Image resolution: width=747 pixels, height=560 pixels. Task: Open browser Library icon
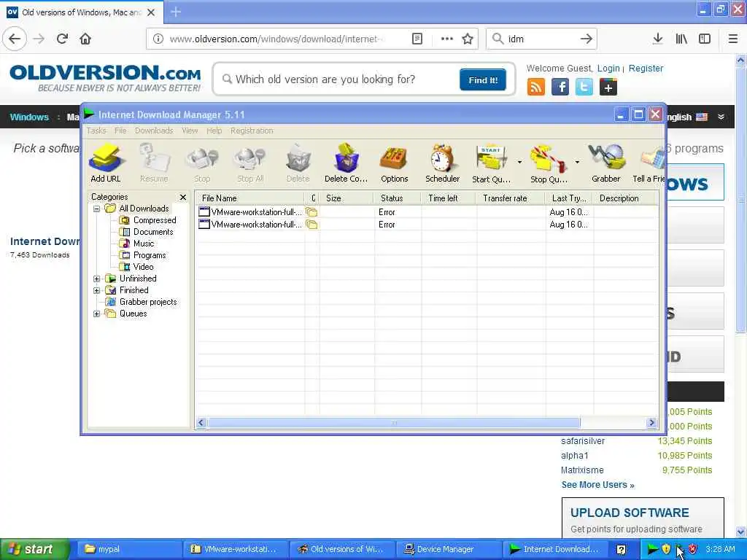tap(681, 39)
